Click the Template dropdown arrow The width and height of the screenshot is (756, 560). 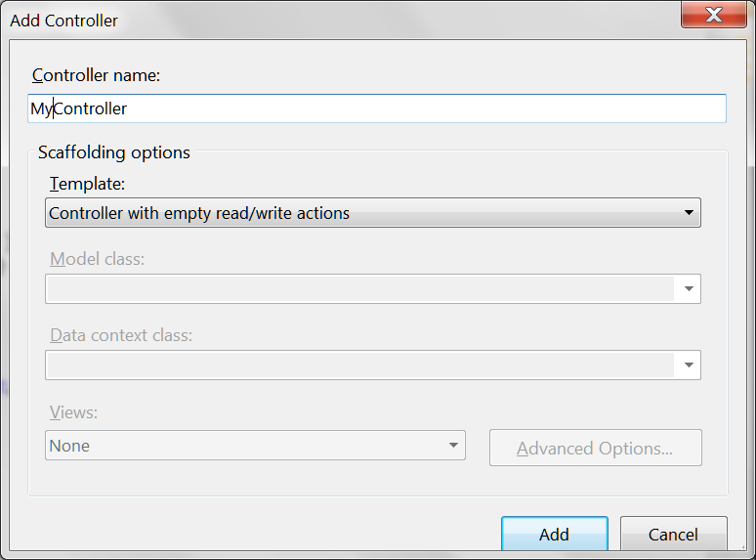(x=688, y=212)
